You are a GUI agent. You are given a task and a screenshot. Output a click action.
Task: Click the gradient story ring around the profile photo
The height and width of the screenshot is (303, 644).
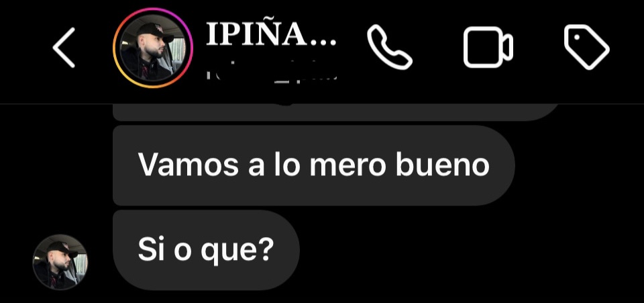pyautogui.click(x=153, y=48)
